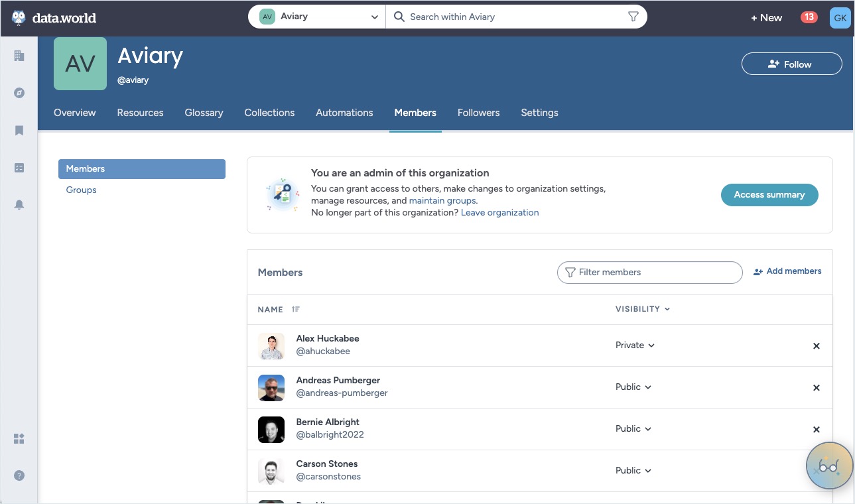Image resolution: width=855 pixels, height=504 pixels.
Task: Select the Members tab
Action: point(415,113)
